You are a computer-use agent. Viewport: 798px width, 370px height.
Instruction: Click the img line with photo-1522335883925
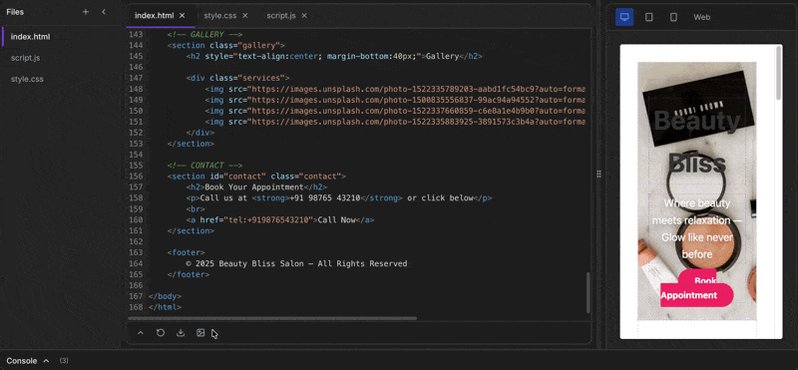[x=395, y=122]
